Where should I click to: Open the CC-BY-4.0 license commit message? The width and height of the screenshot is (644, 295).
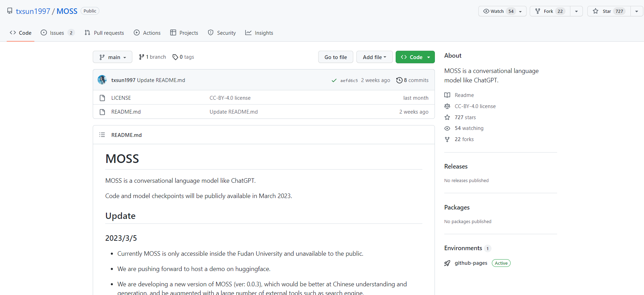coord(230,98)
